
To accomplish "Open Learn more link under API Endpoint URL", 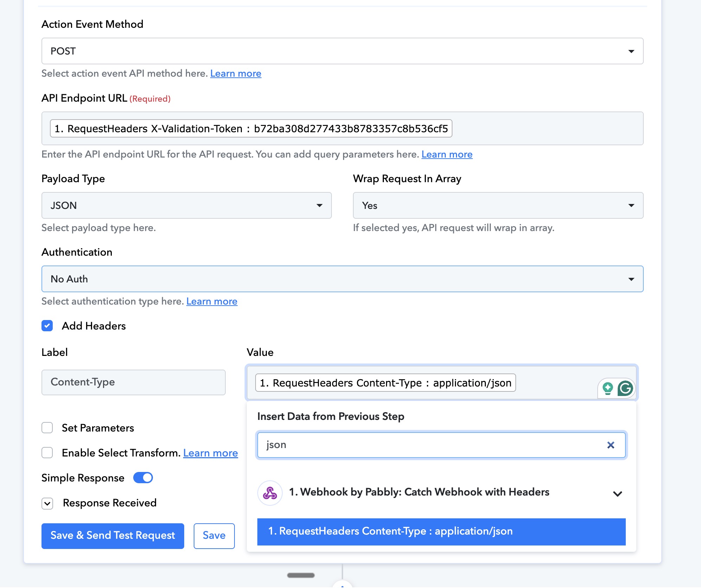I will point(446,154).
